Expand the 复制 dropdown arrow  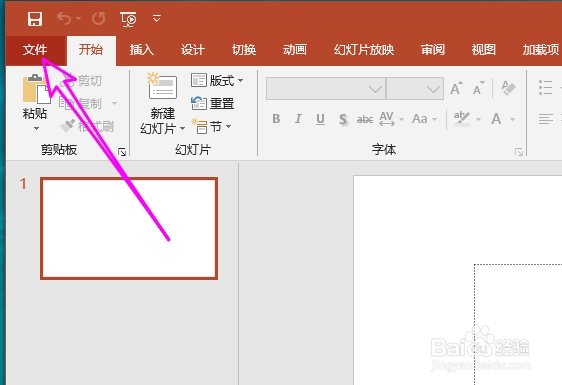click(x=114, y=103)
